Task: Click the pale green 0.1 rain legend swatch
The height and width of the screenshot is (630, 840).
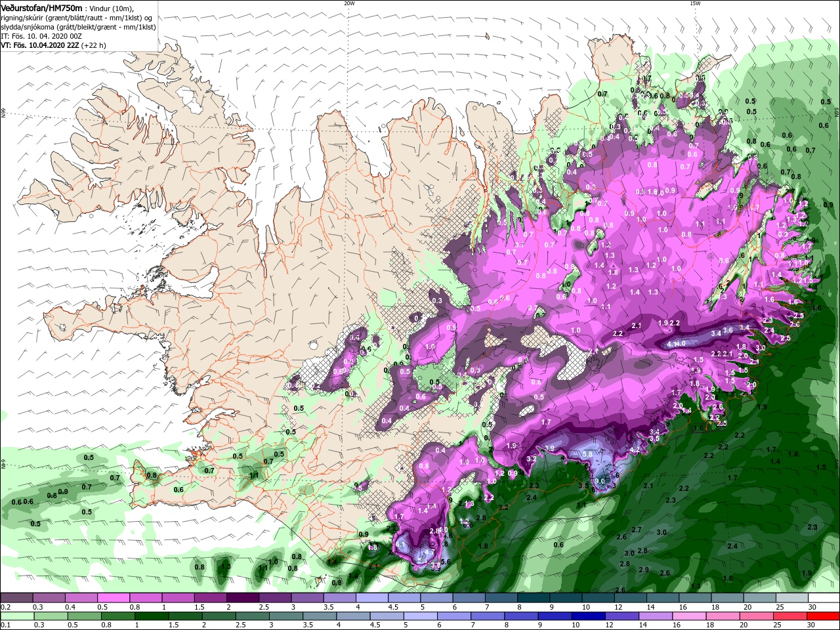Action: [16, 616]
